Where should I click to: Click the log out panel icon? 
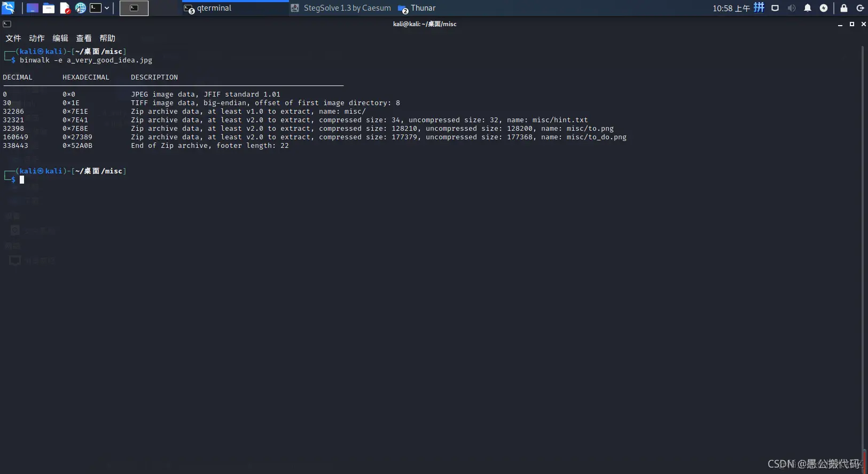click(x=860, y=8)
